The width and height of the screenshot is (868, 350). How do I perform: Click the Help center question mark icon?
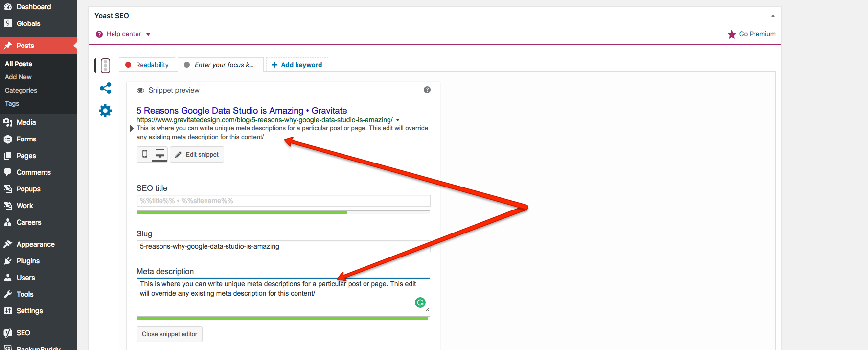click(99, 34)
